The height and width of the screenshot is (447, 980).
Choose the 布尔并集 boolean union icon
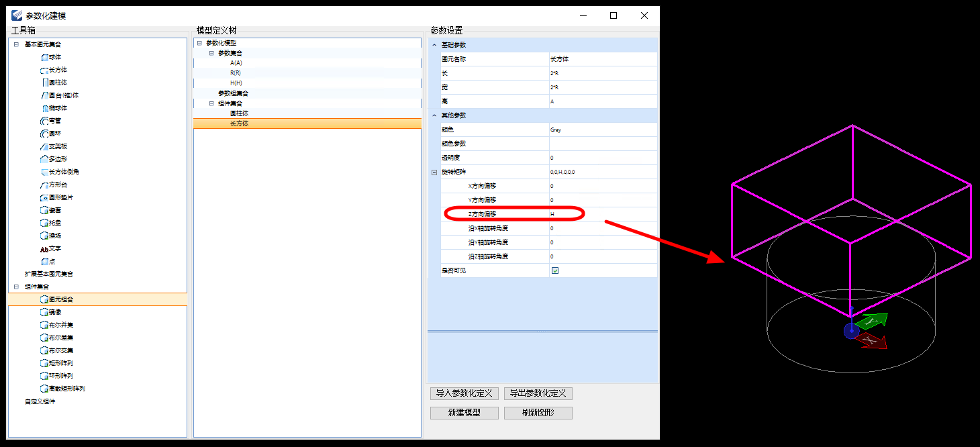point(44,325)
